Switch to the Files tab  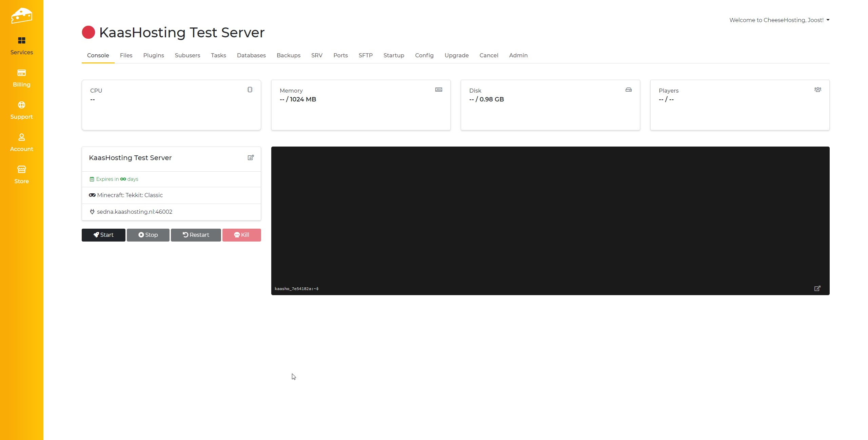point(126,55)
